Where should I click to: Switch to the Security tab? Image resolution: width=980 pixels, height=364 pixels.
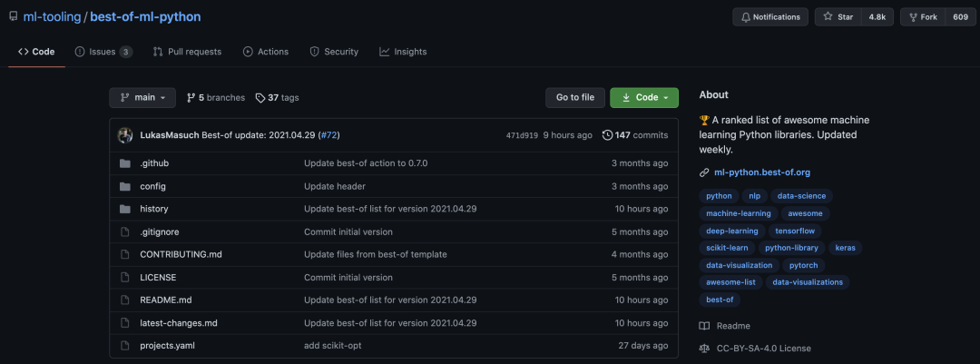click(334, 52)
